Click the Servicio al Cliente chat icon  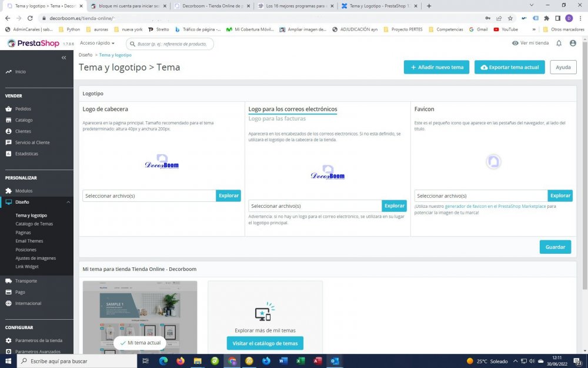point(9,142)
